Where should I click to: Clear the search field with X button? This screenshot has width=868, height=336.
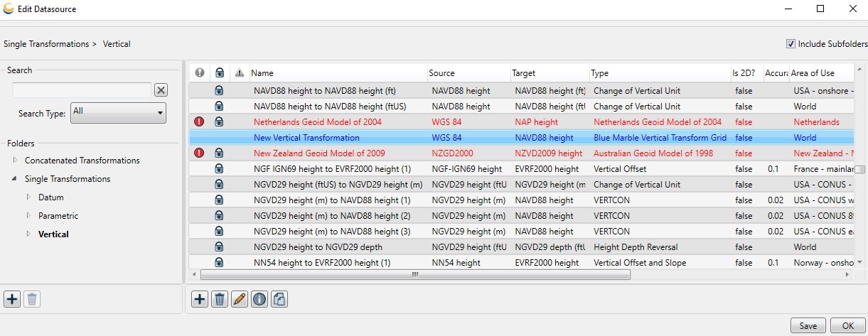click(x=161, y=90)
